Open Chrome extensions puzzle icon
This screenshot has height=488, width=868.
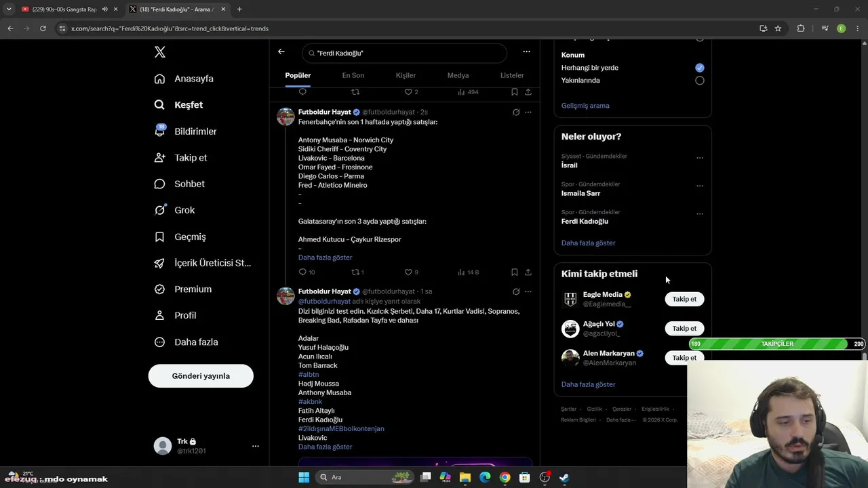click(801, 28)
